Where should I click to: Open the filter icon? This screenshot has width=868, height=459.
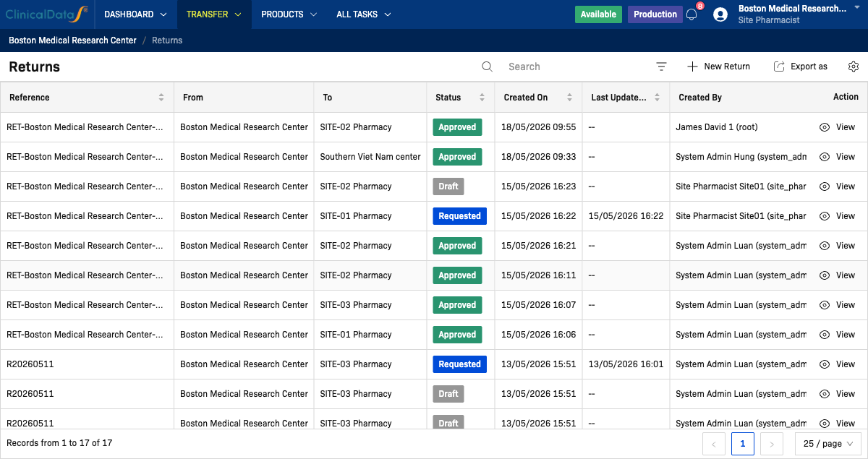[x=661, y=67]
